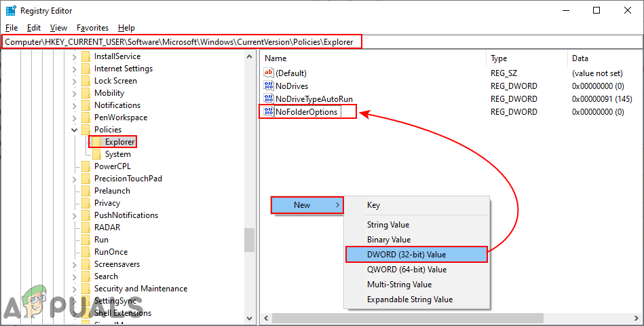Image resolution: width=644 pixels, height=326 pixels.
Task: Select the NoDrives DWORD value icon
Action: 269,86
